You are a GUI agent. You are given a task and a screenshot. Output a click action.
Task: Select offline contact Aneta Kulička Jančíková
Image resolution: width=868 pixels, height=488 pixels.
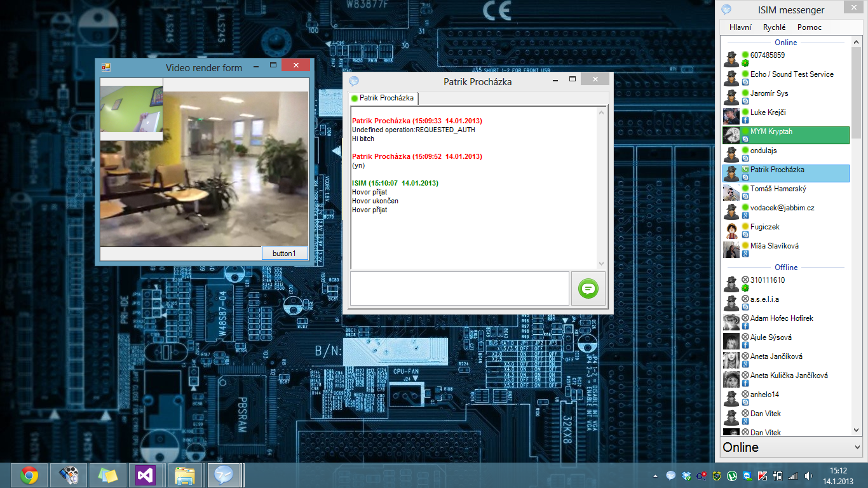786,379
